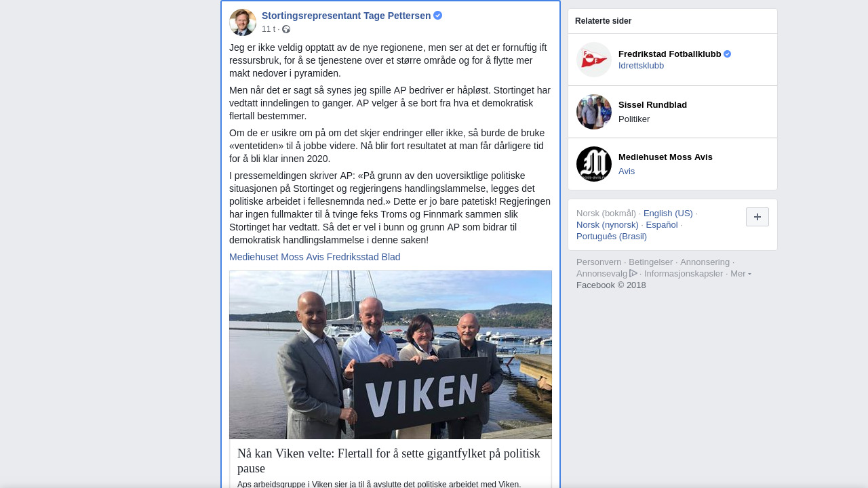Viewport: 868px width, 488px height.
Task: Add another language with the plus button
Action: (x=757, y=217)
